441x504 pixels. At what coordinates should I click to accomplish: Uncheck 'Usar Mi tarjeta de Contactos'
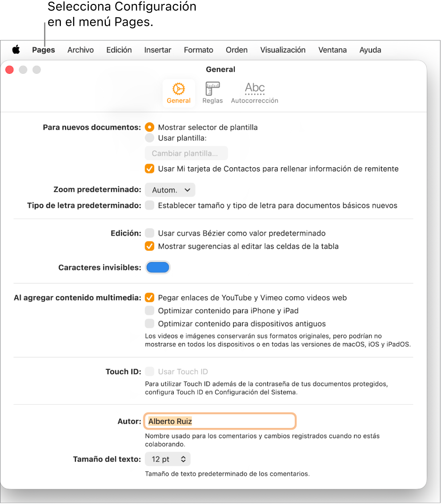point(149,169)
